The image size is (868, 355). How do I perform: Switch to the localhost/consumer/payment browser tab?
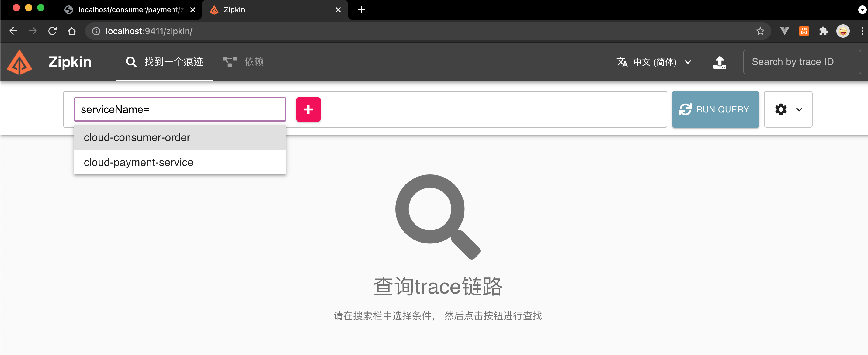pos(127,10)
